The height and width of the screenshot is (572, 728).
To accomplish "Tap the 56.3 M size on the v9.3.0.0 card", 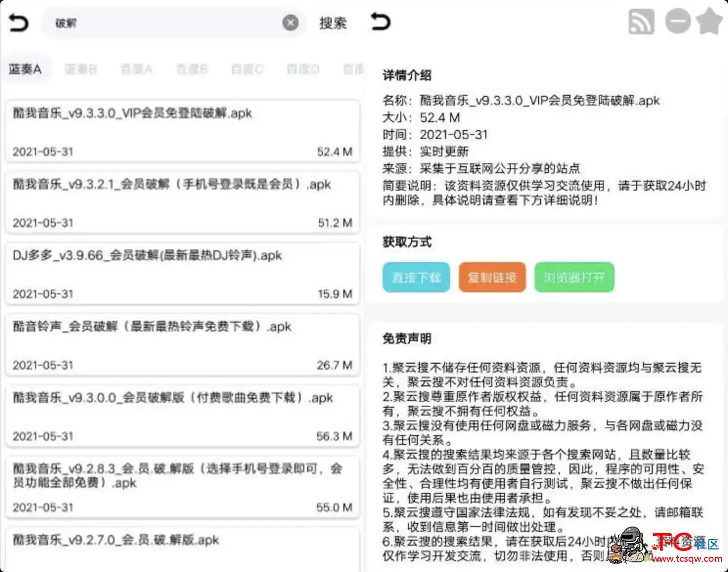I will [x=334, y=436].
